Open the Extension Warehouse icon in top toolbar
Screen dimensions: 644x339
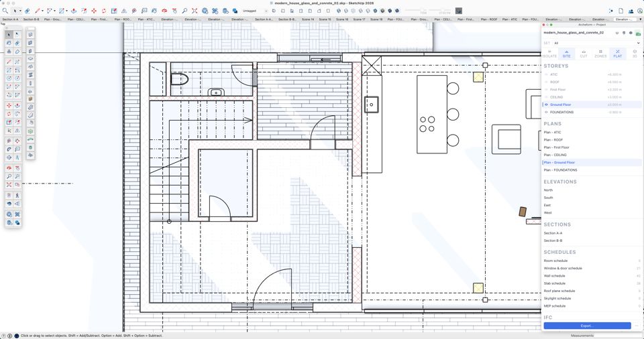click(x=215, y=11)
